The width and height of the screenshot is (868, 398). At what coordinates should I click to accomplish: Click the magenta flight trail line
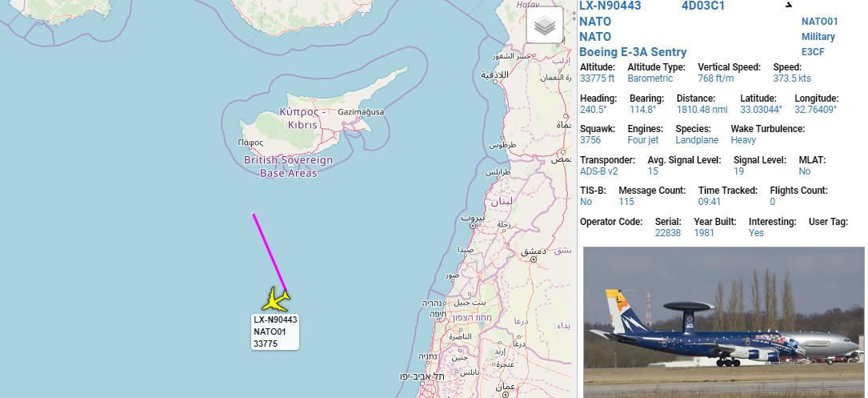point(270,252)
